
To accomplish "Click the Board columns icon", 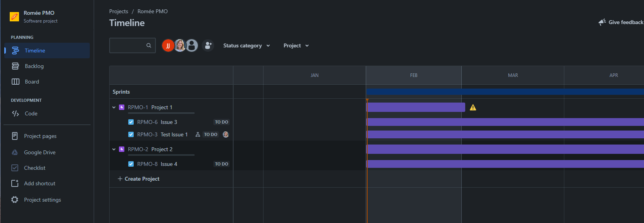I will [16, 82].
